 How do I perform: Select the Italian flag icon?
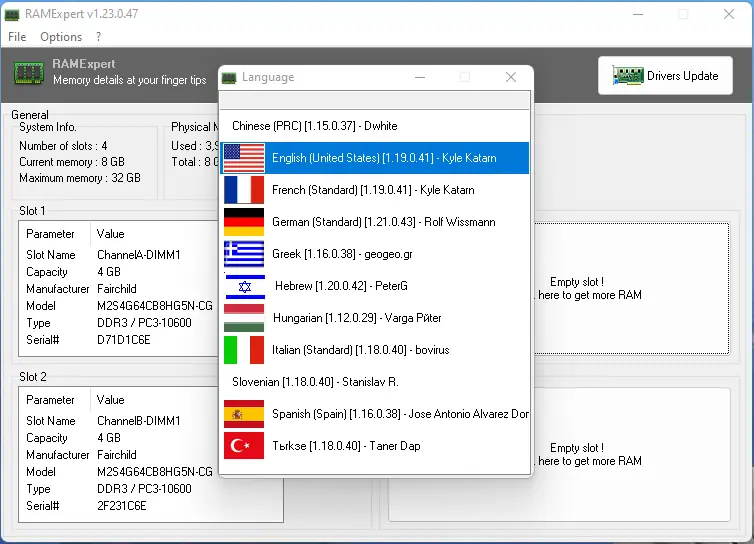[244, 350]
